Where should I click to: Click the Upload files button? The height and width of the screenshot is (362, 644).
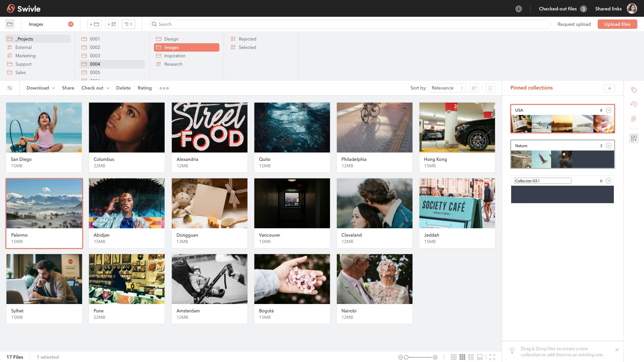617,24
